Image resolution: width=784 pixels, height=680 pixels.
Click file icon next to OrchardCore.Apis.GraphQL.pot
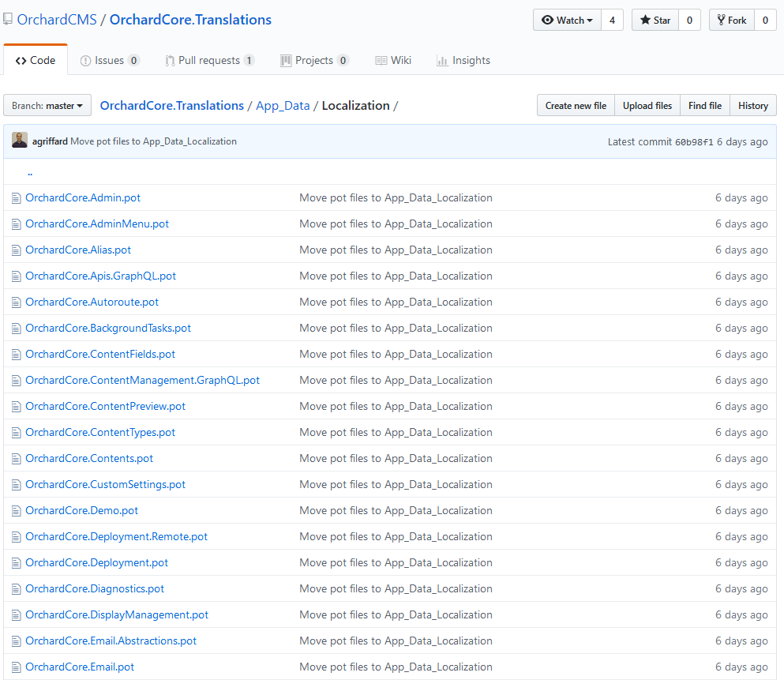pos(16,276)
